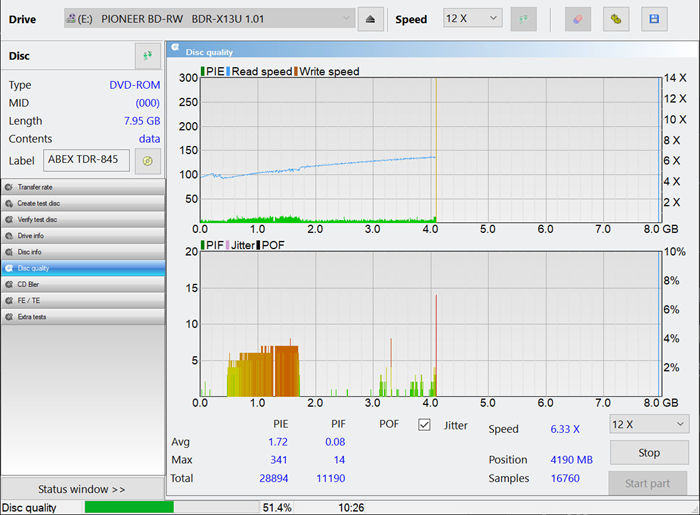Viewport: 700px width, 515px height.
Task: Open the Drive selection dropdown
Action: [209, 19]
